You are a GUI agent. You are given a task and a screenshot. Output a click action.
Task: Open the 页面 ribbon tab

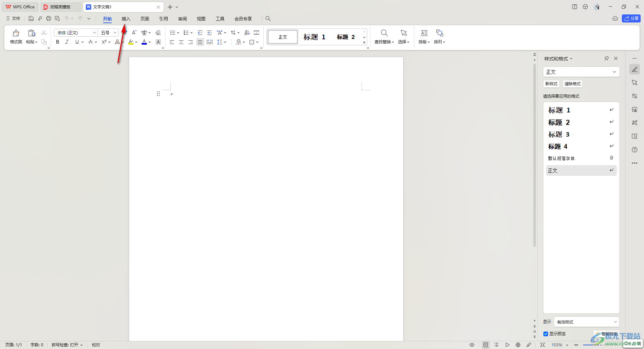point(145,19)
